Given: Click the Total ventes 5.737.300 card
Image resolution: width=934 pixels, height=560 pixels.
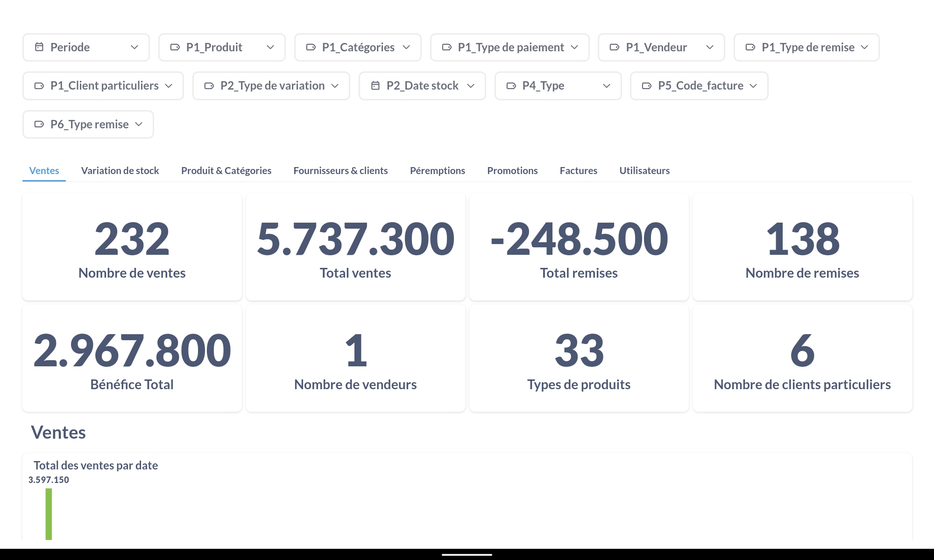Looking at the screenshot, I should [x=355, y=247].
